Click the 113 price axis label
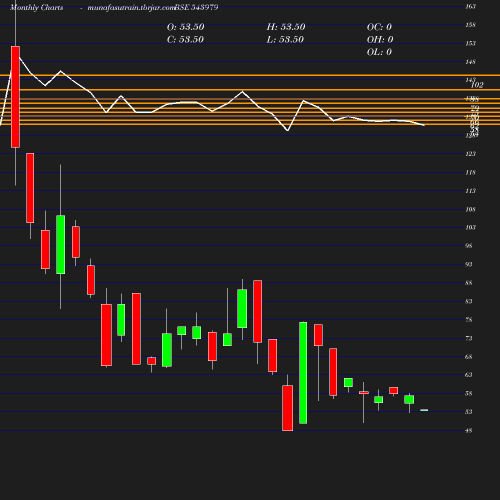 pos(471,191)
